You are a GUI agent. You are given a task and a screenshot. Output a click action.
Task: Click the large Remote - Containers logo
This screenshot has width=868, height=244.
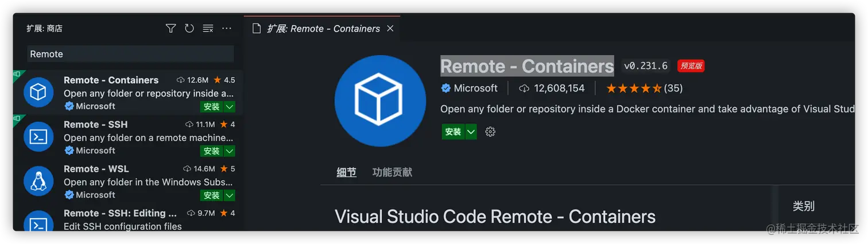click(380, 101)
